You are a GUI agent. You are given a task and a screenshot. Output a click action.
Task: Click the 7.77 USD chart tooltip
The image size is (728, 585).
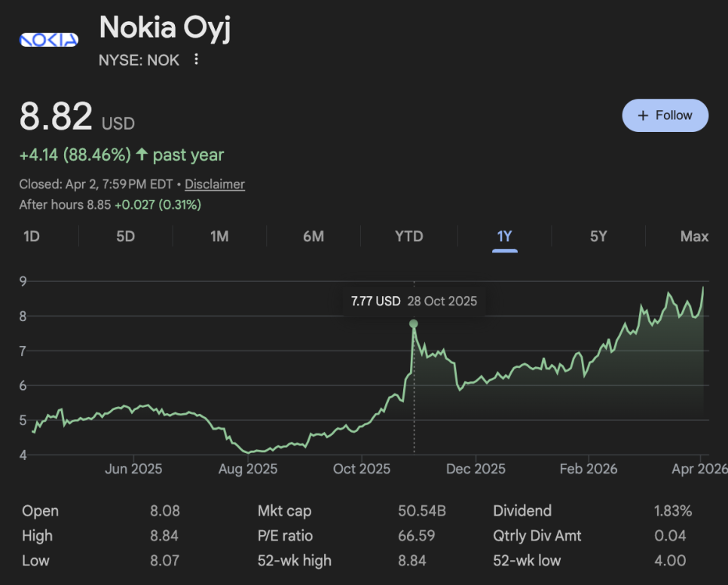click(414, 302)
